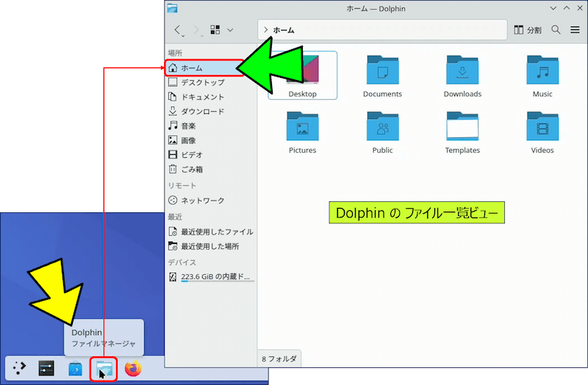Open 画像 in the places panel
Screen dimensions: 588x385
click(211, 140)
